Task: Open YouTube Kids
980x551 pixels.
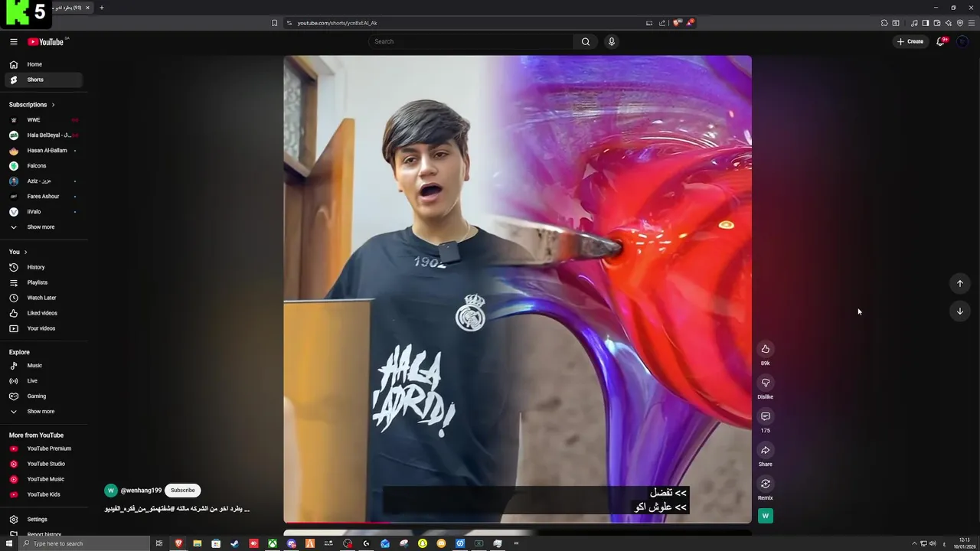Action: [x=44, y=494]
